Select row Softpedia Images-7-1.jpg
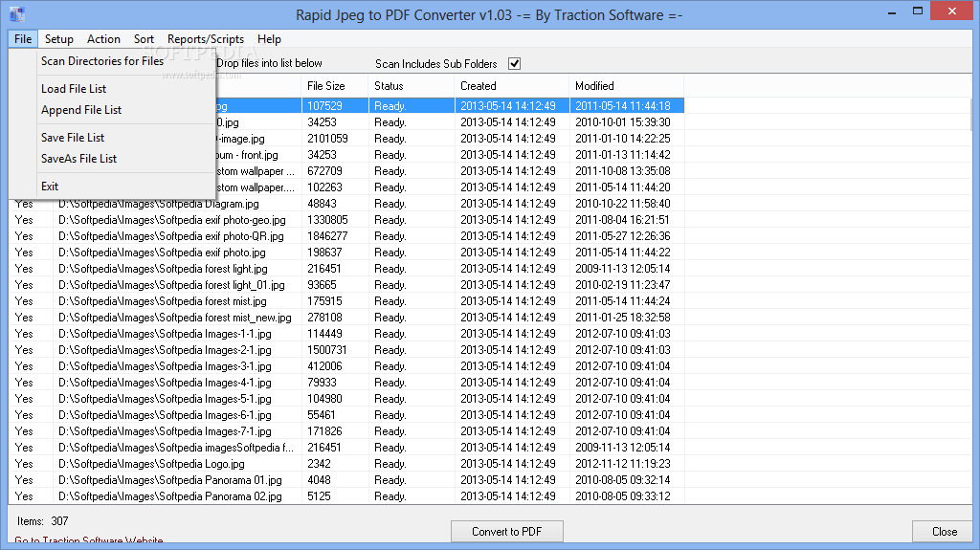The width and height of the screenshot is (980, 550). (346, 431)
